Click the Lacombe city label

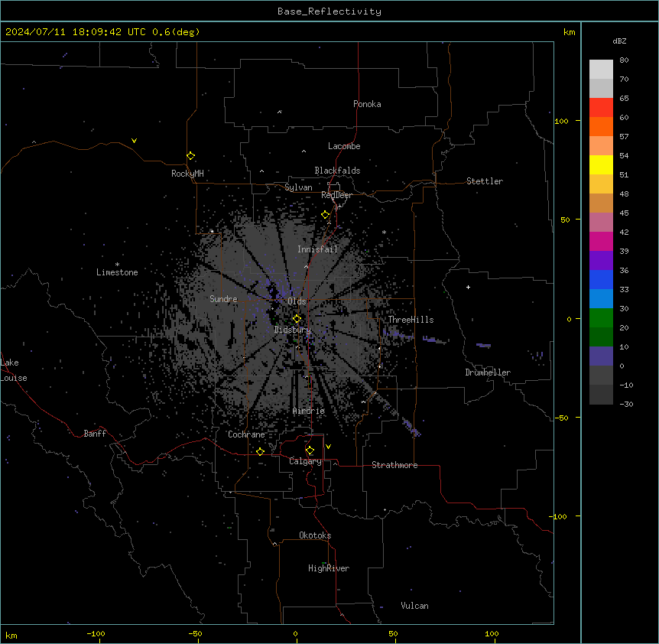[344, 146]
